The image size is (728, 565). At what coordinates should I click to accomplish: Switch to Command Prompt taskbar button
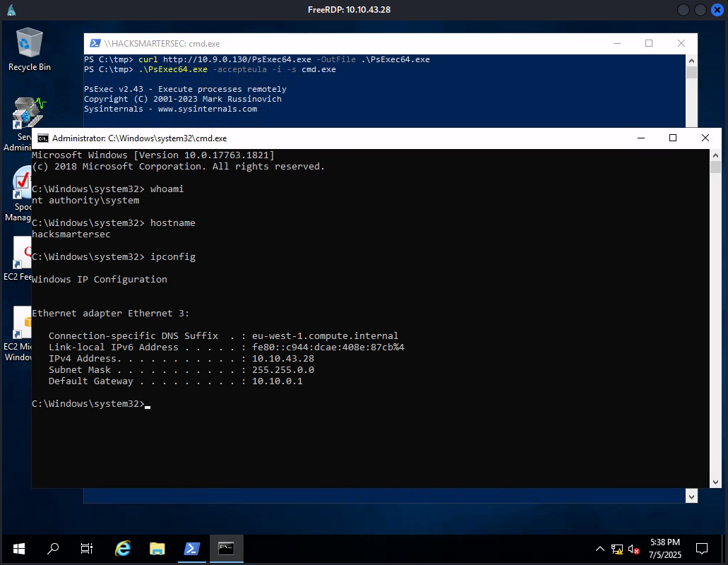point(226,549)
